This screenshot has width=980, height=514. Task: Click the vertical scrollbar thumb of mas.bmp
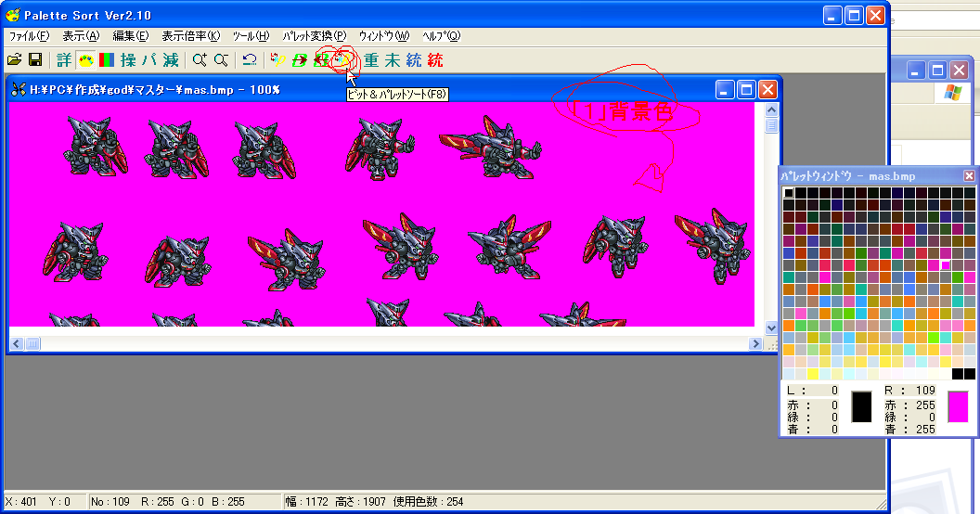771,125
